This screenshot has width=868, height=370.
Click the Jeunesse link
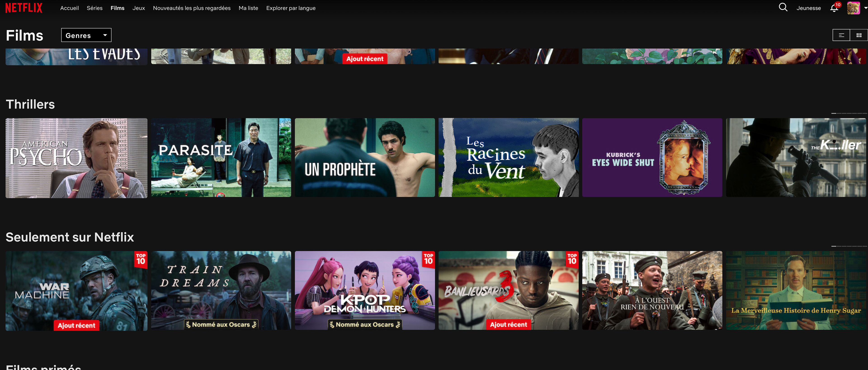click(x=808, y=8)
